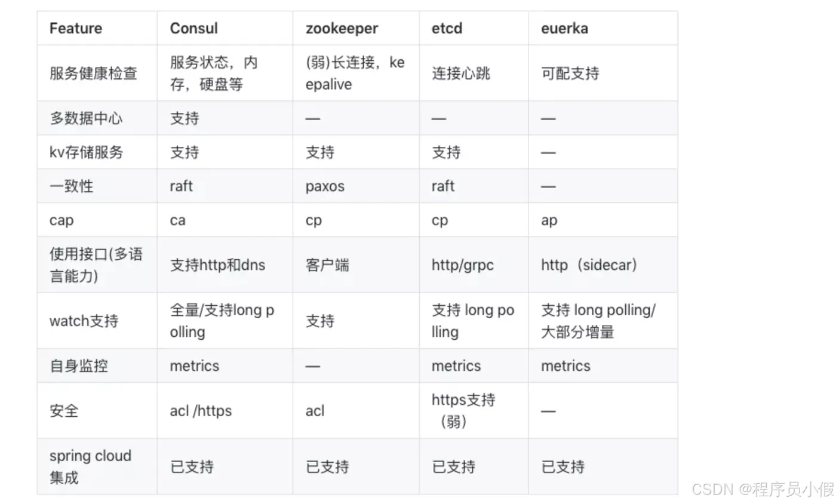
Task: Click the watch支持 row label
Action: 84,321
